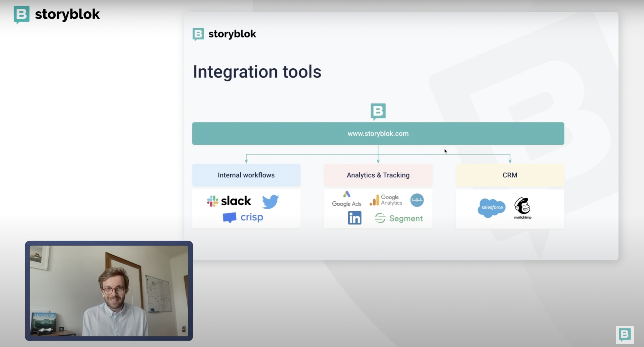The image size is (644, 347).
Task: Click the LinkedIn icon
Action: pos(354,218)
